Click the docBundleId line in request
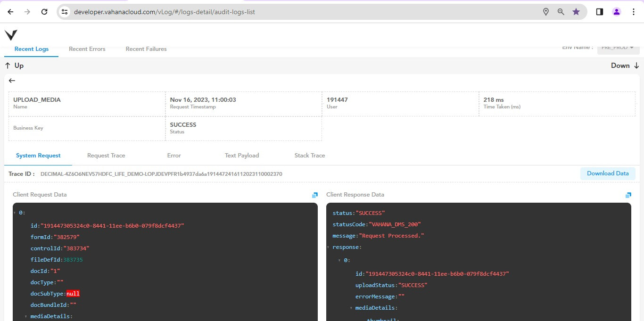644x321 pixels. 53,305
